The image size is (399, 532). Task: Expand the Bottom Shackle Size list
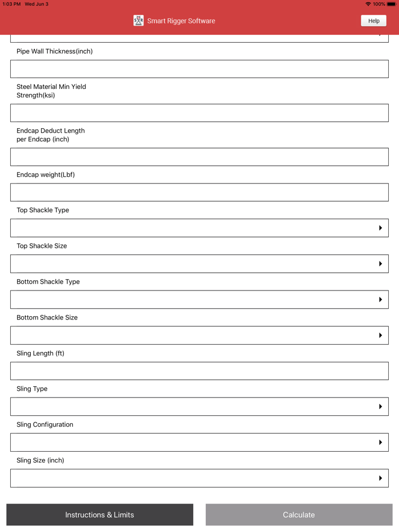[x=199, y=335]
